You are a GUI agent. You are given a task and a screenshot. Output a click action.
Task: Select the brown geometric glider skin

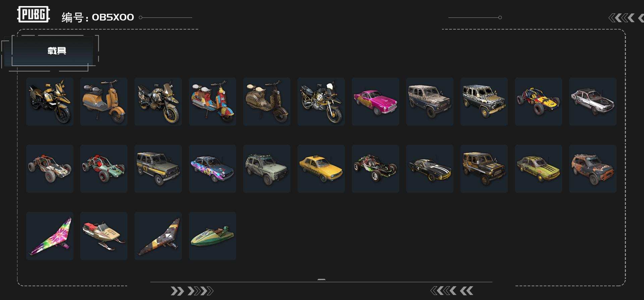coord(158,236)
